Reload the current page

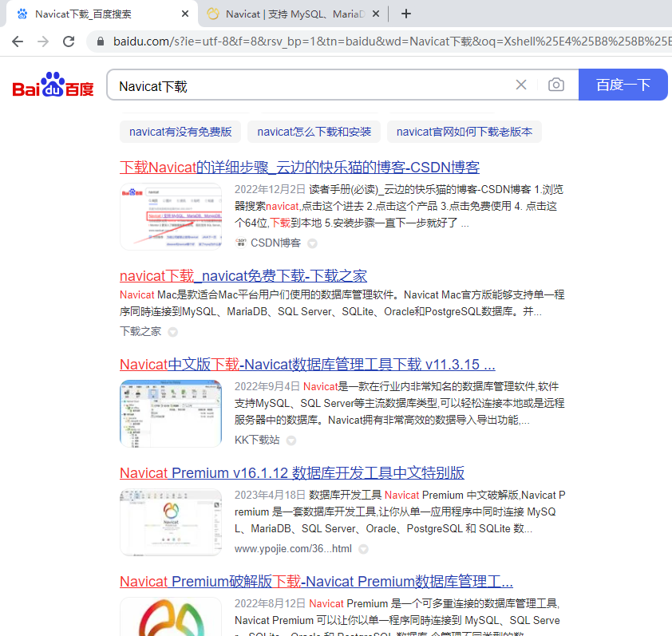pos(69,41)
